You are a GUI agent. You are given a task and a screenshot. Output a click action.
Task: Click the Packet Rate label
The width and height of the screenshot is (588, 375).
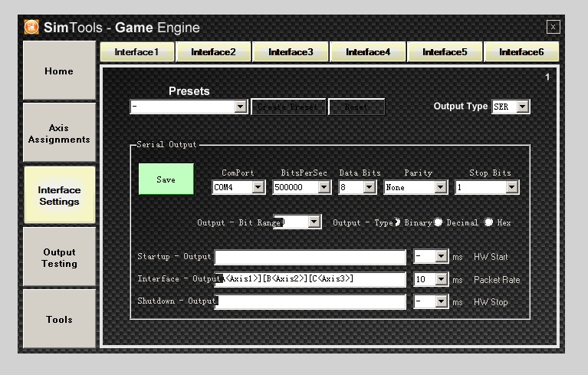click(x=497, y=280)
